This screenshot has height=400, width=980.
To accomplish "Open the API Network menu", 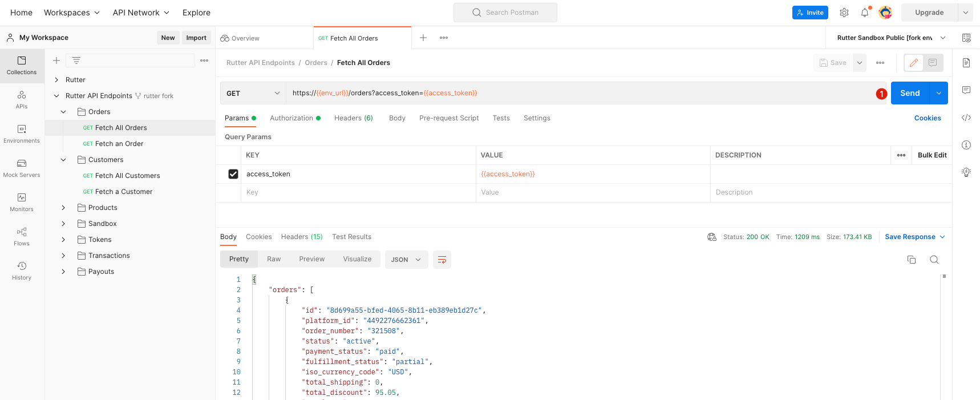I will pos(141,13).
